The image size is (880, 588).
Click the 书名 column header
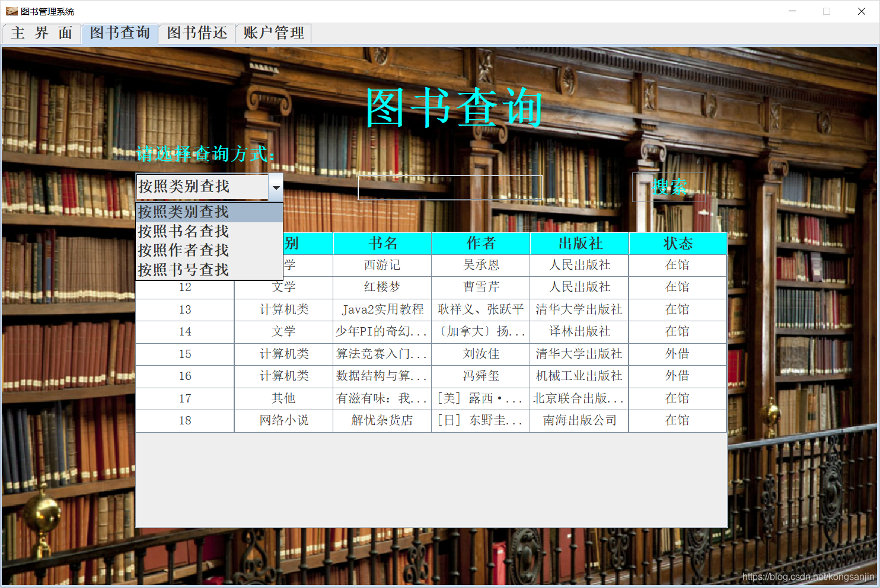382,243
